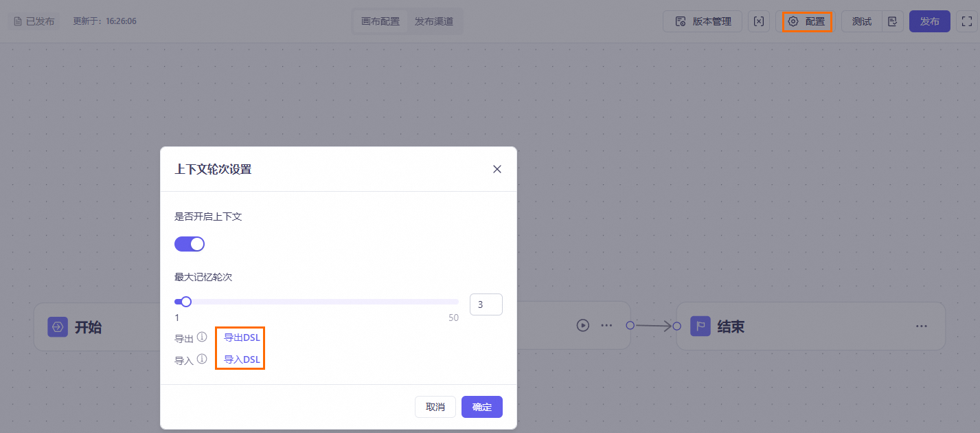This screenshot has height=433, width=980.
Task: Open 版本管理 version management
Action: point(703,21)
